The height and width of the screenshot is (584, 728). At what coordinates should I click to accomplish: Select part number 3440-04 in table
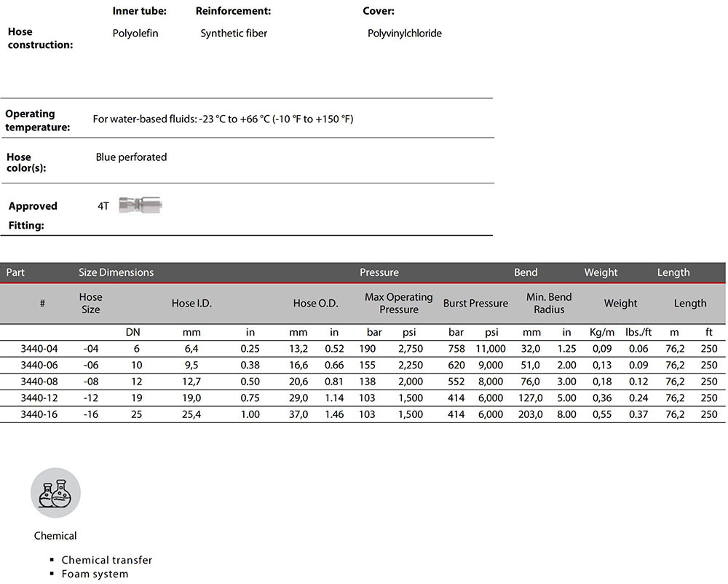coord(42,349)
